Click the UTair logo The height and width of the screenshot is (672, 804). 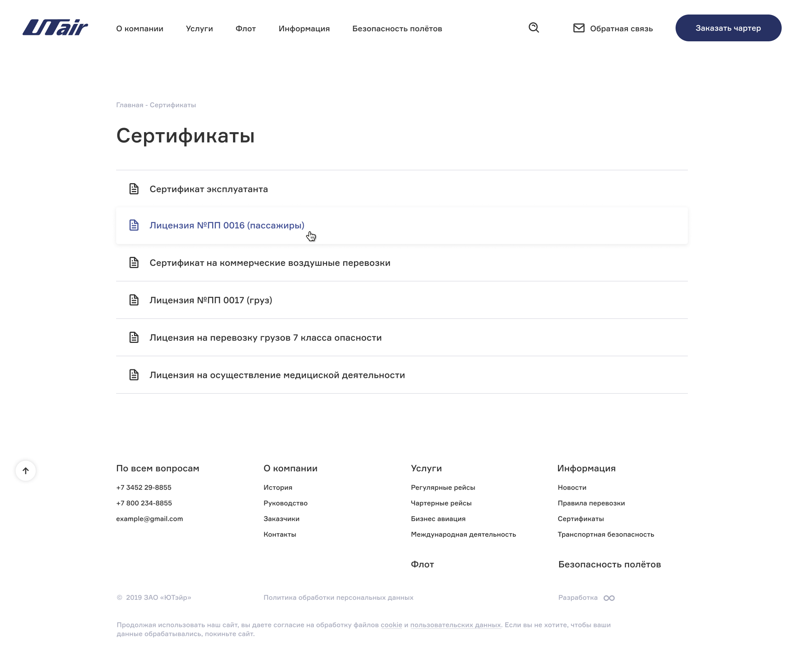55,28
